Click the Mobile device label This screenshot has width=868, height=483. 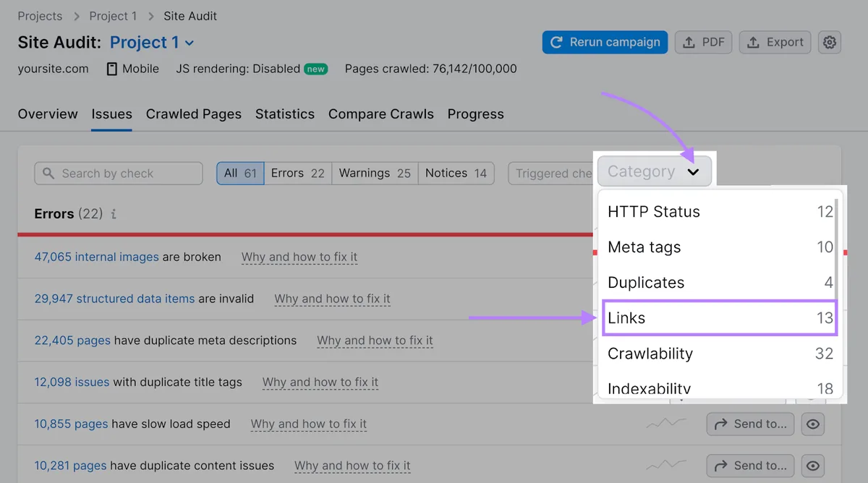pyautogui.click(x=133, y=69)
